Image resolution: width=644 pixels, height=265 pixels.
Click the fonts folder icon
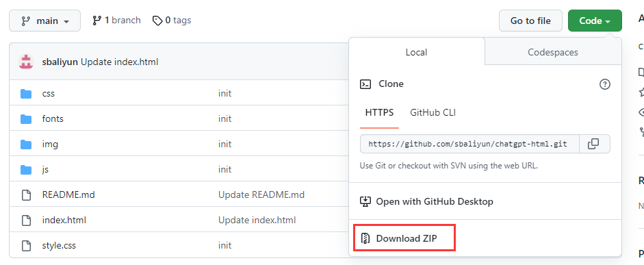coord(26,119)
